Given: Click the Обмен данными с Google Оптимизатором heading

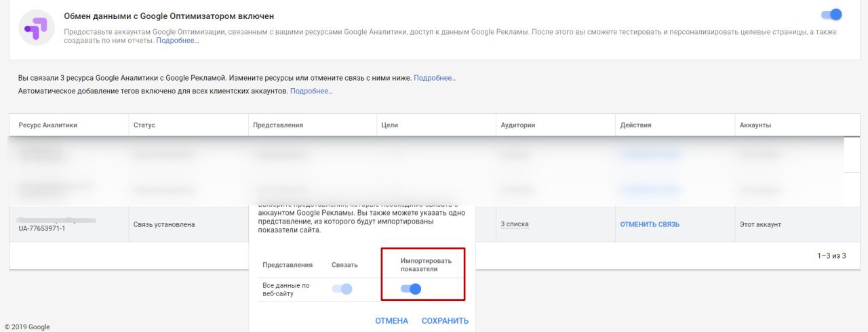Looking at the screenshot, I should point(169,16).
